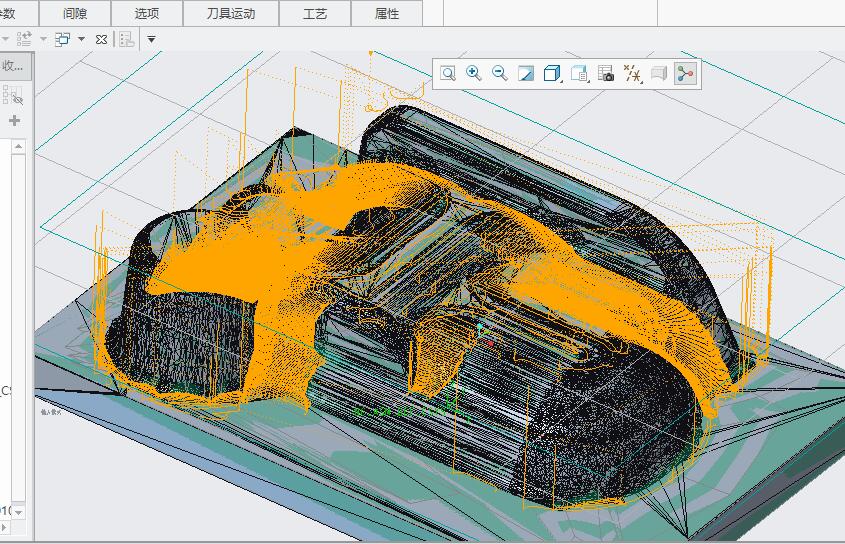
Task: Click the greyed annotation display icon
Action: [x=659, y=73]
